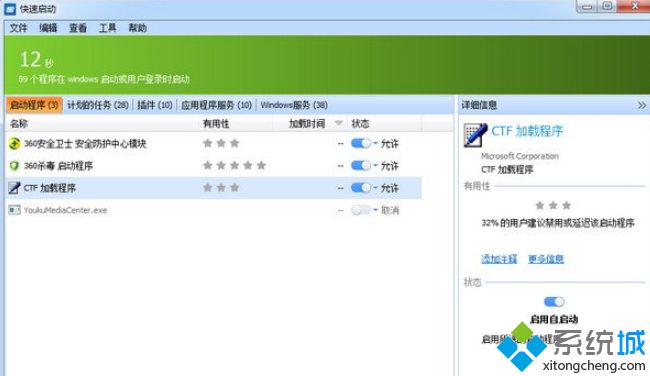Open the 帮助 menu
Image resolution: width=650 pixels, height=376 pixels.
[x=137, y=28]
